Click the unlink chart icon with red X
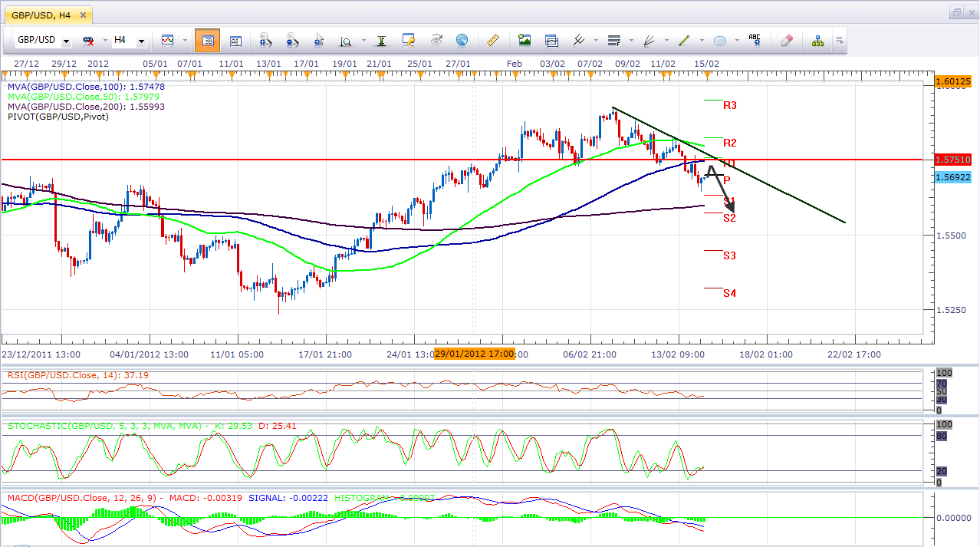 pos(88,40)
